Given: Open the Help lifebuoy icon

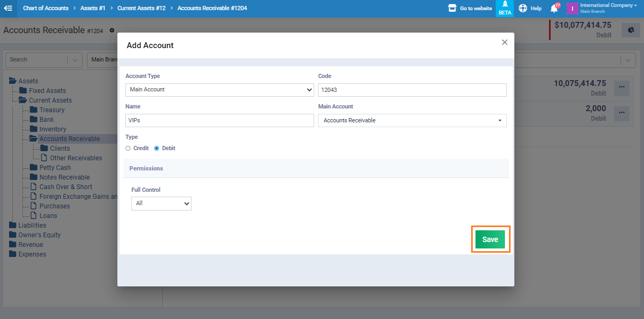Looking at the screenshot, I should tap(523, 8).
